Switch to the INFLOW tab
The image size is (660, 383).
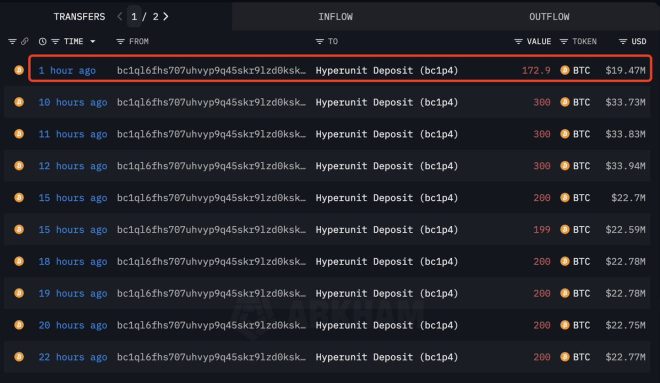click(x=335, y=17)
